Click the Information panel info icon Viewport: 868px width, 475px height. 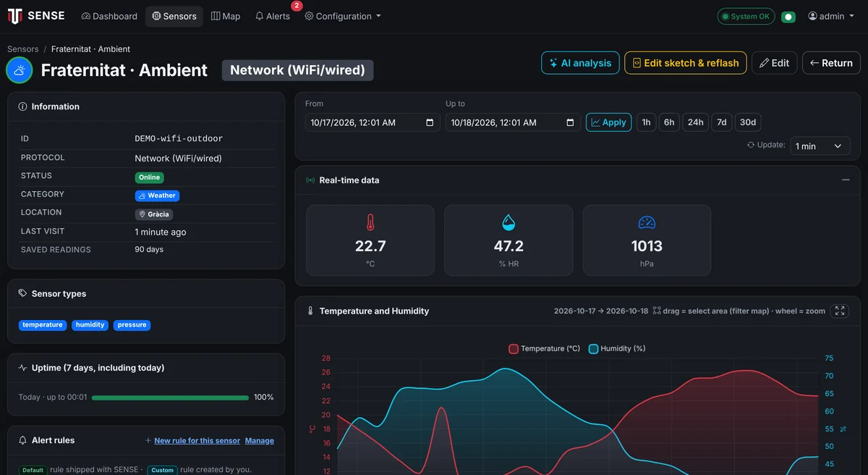(x=23, y=106)
